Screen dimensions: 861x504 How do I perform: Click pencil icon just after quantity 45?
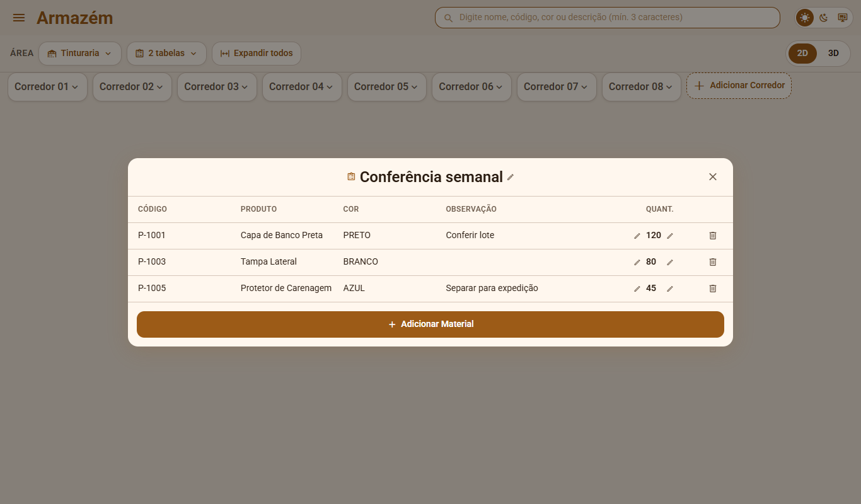(670, 289)
